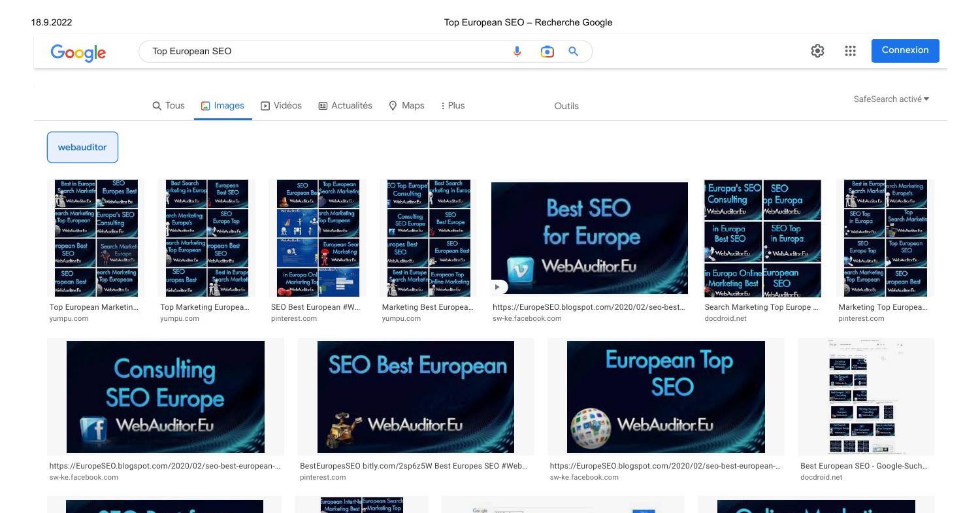Viewport: 980px width, 513px height.
Task: Click inside the Top European SEO search field
Action: [327, 51]
